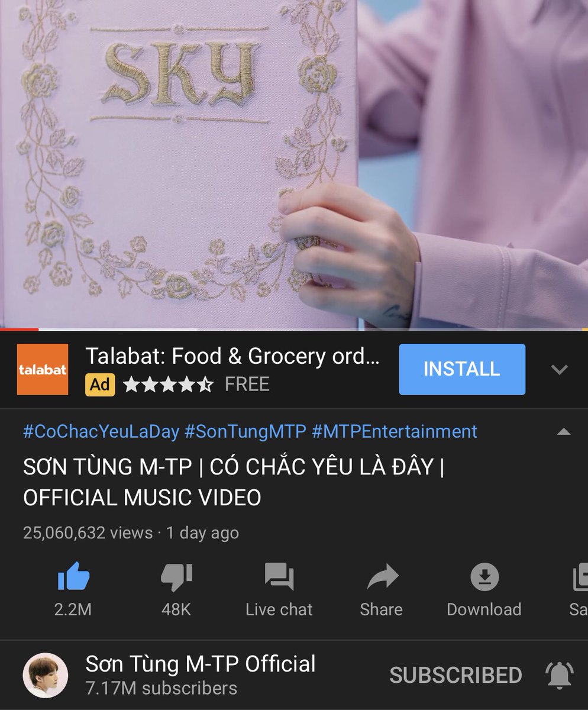
Task: Tap the Download icon
Action: point(484,576)
